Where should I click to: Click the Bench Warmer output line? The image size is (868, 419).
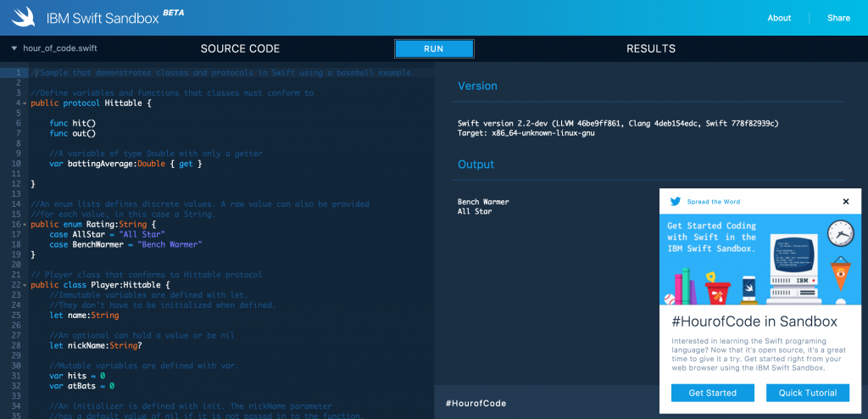pos(483,202)
